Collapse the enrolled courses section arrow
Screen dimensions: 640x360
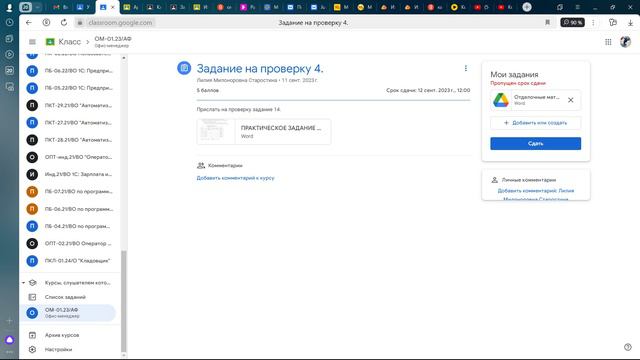pyautogui.click(x=23, y=282)
